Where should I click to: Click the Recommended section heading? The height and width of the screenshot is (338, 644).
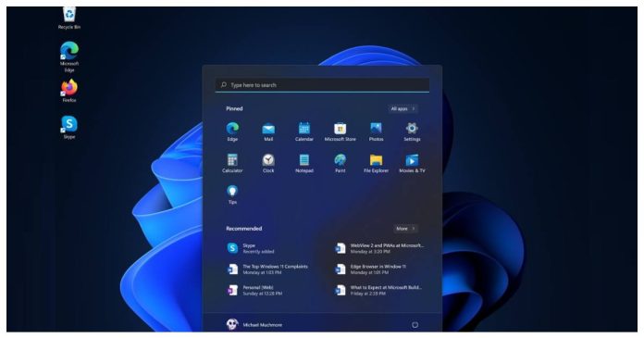point(244,228)
